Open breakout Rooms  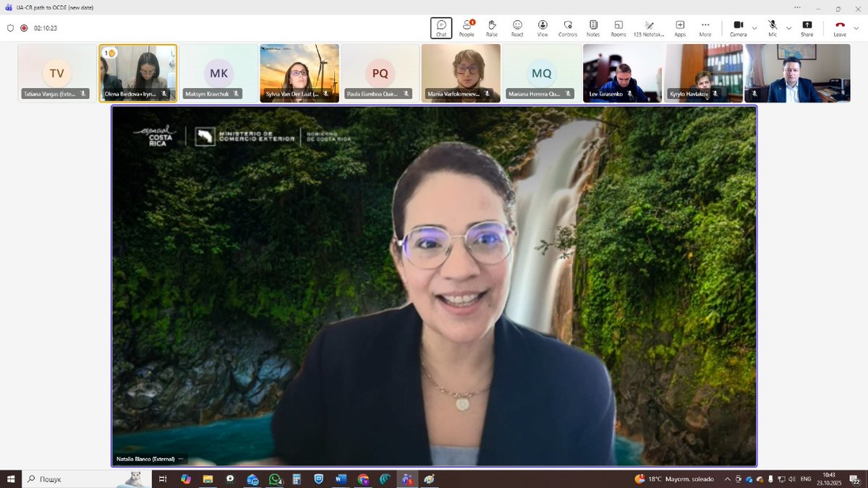(618, 28)
